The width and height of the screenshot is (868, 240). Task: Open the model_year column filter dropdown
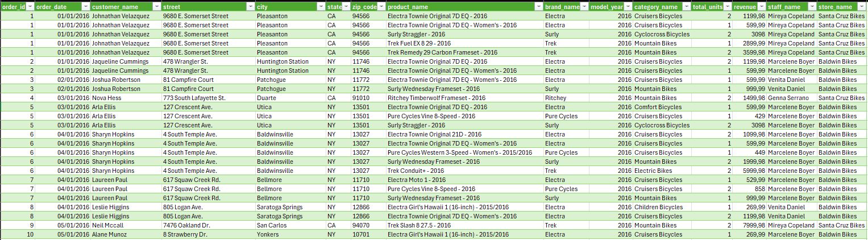tap(628, 6)
